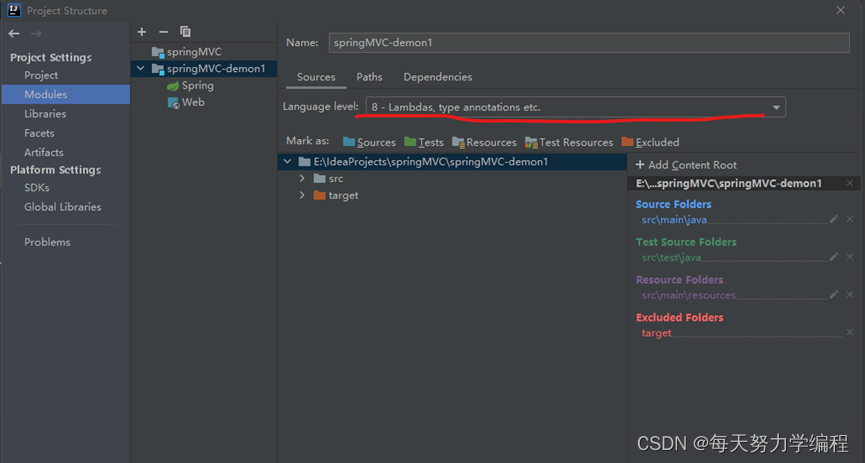The width and height of the screenshot is (865, 463).
Task: Mark folder as Tests
Action: point(424,142)
